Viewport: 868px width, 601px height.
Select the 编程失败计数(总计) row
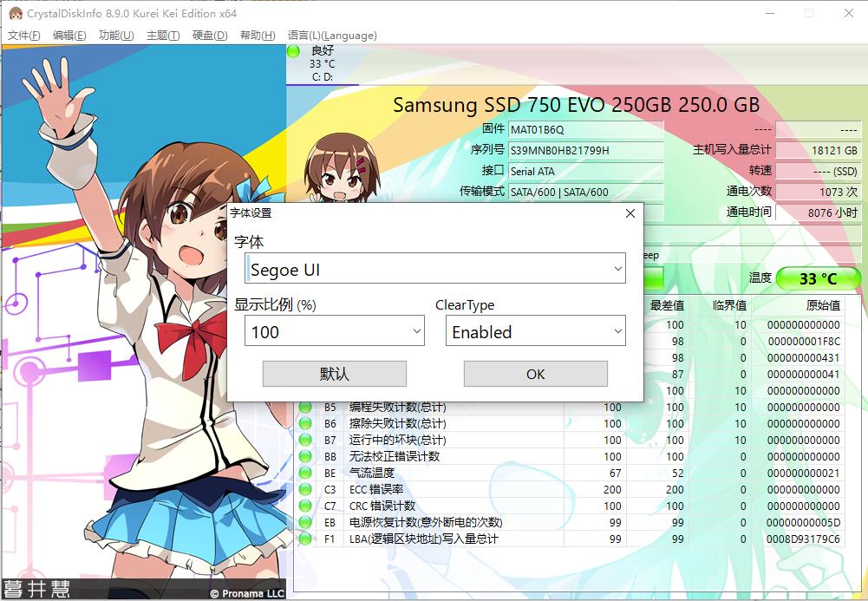click(569, 408)
